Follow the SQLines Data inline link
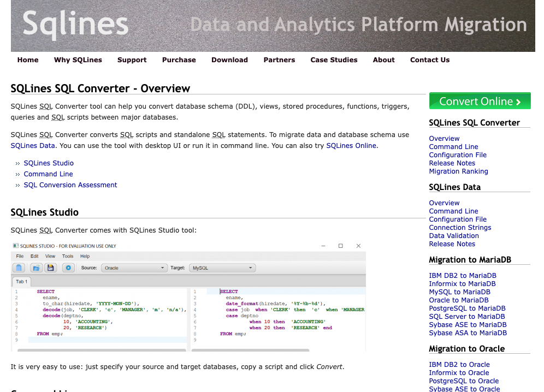 tap(33, 146)
